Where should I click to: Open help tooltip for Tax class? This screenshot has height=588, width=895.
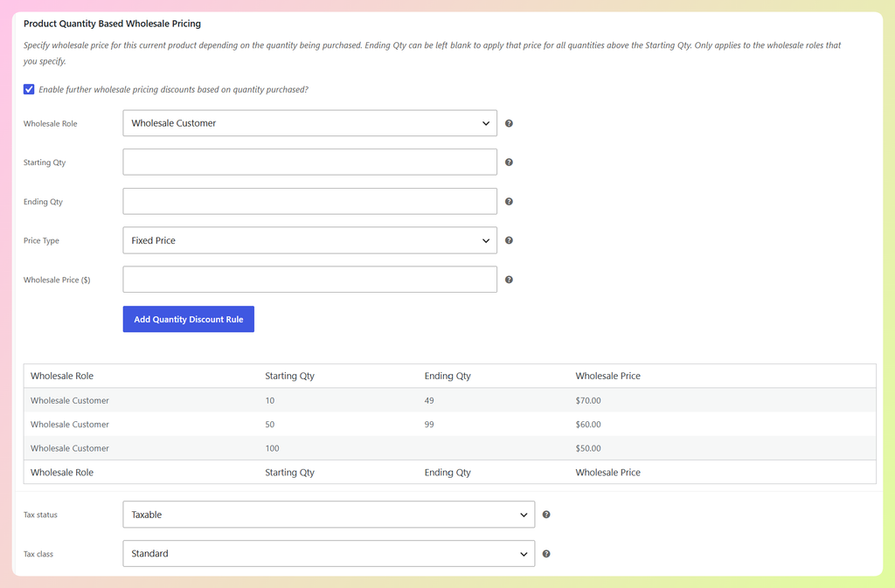(x=546, y=554)
